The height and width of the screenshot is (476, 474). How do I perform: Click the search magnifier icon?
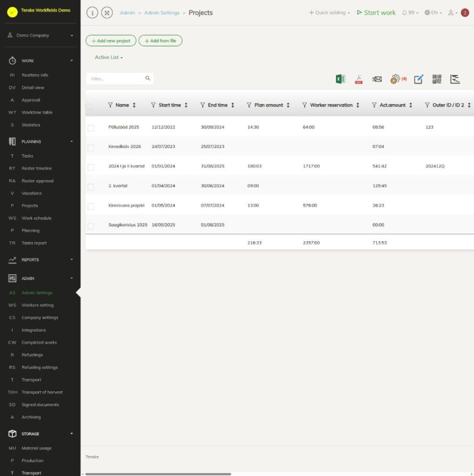point(147,78)
